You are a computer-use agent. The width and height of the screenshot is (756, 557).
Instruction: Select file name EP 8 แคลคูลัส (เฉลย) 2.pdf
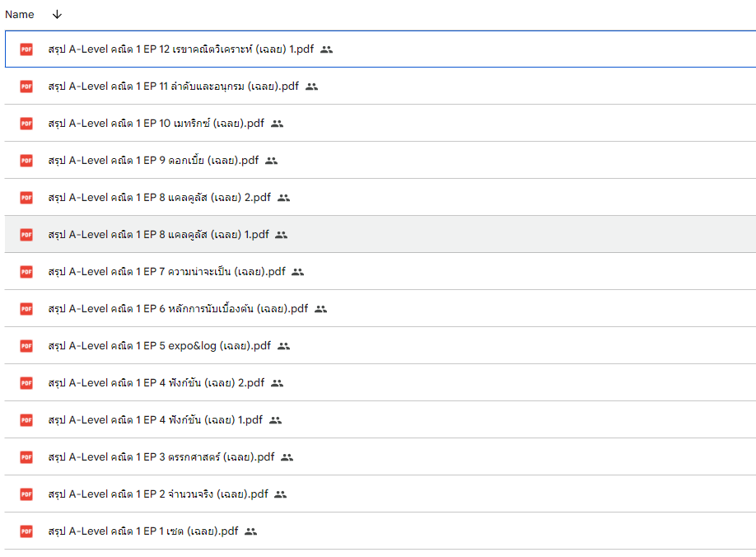click(160, 198)
